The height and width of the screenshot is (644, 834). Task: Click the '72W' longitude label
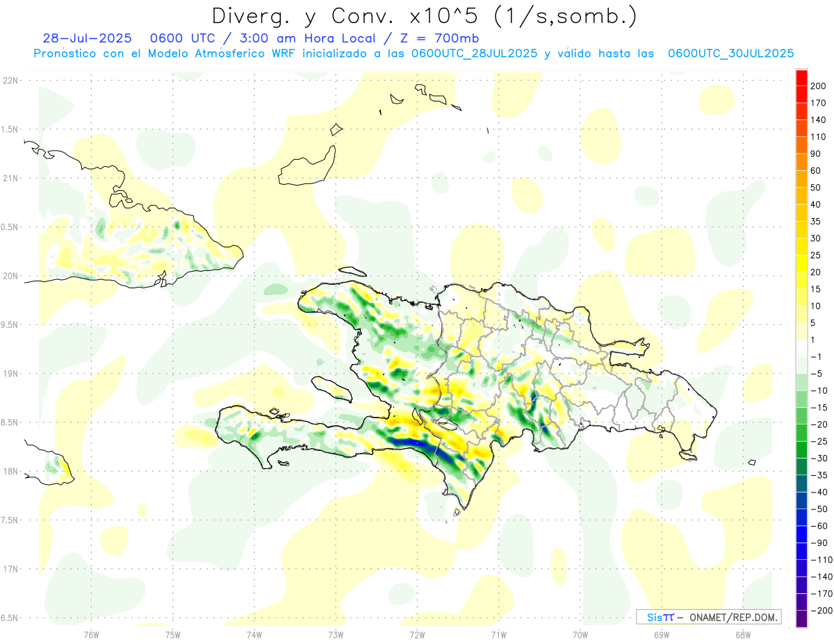pos(417,634)
